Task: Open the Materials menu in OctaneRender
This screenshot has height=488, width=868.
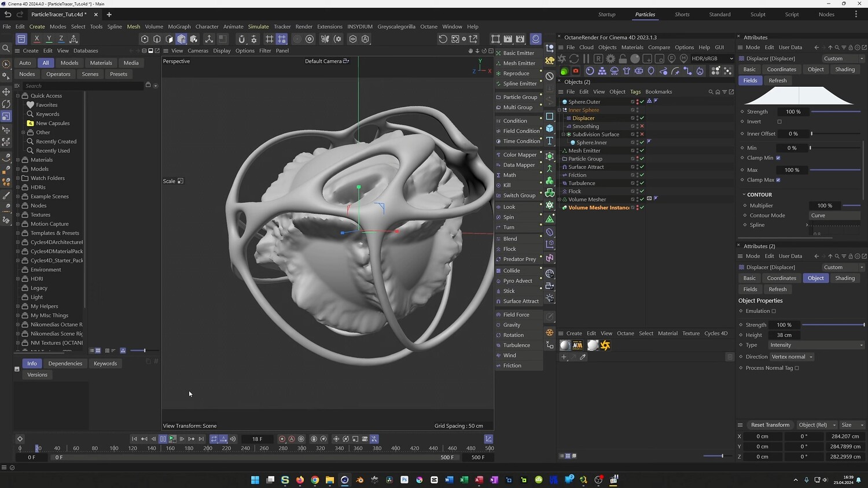Action: click(x=632, y=47)
